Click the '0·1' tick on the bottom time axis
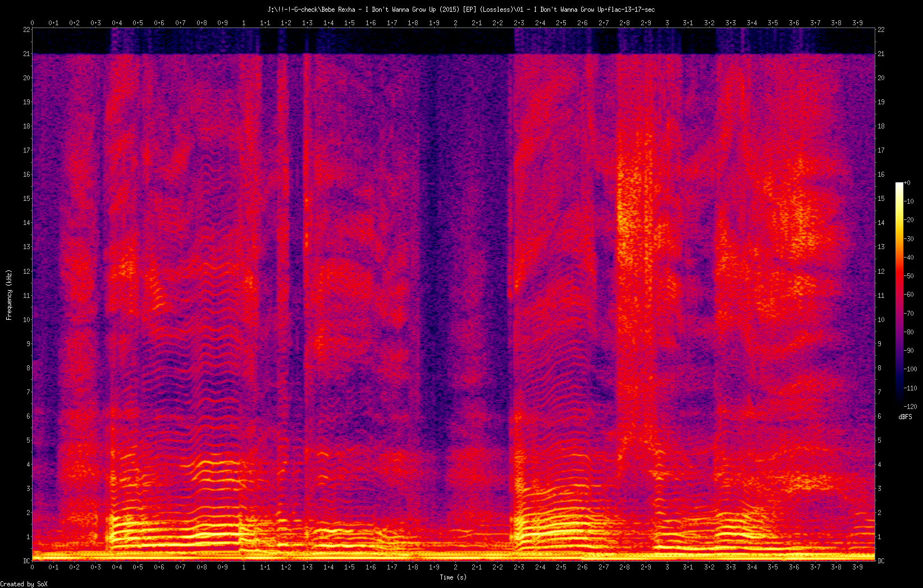The height and width of the screenshot is (588, 923). coord(53,567)
